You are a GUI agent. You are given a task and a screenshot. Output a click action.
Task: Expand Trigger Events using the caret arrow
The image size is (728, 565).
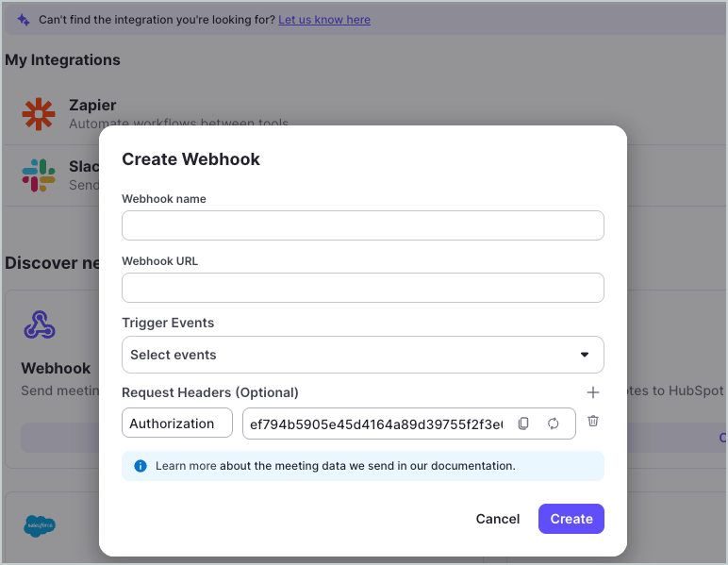pyautogui.click(x=584, y=355)
